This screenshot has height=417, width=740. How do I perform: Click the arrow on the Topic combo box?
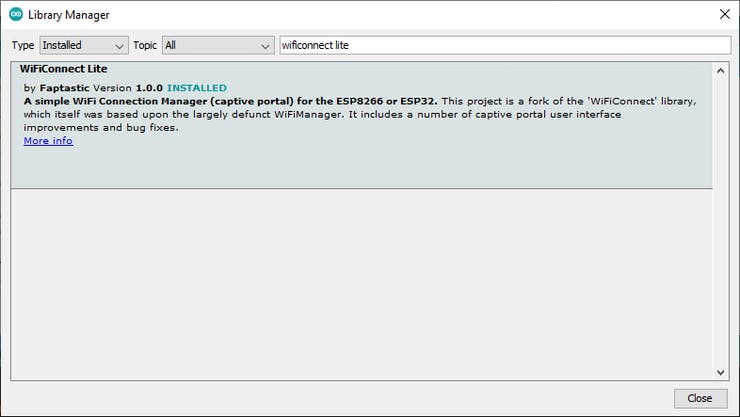(265, 46)
